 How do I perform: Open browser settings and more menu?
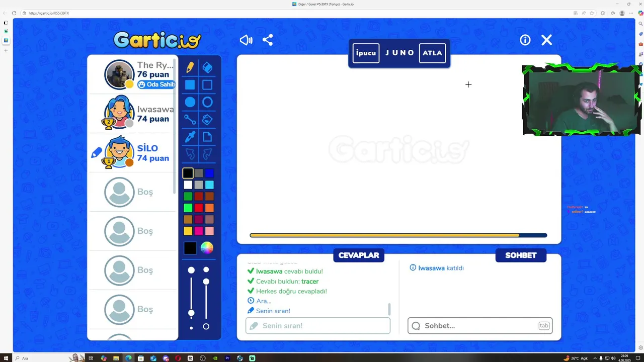(x=631, y=13)
